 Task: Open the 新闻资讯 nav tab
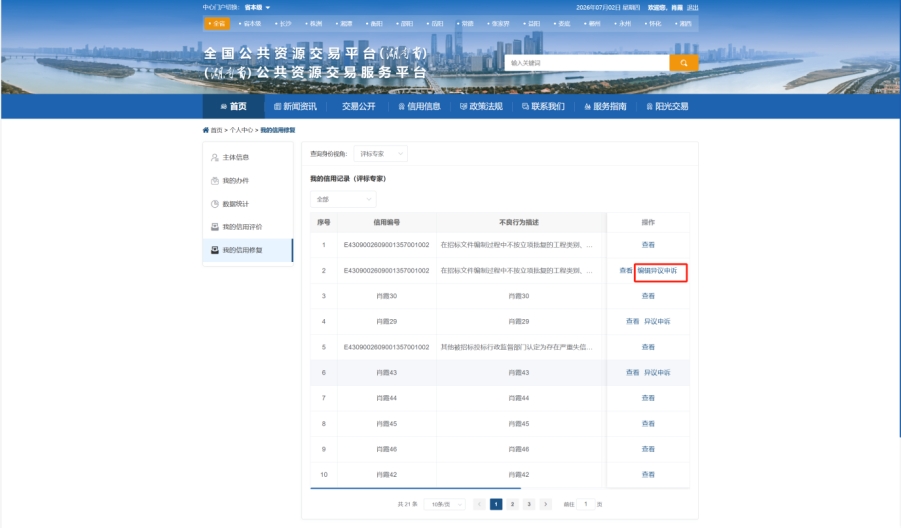pos(295,106)
